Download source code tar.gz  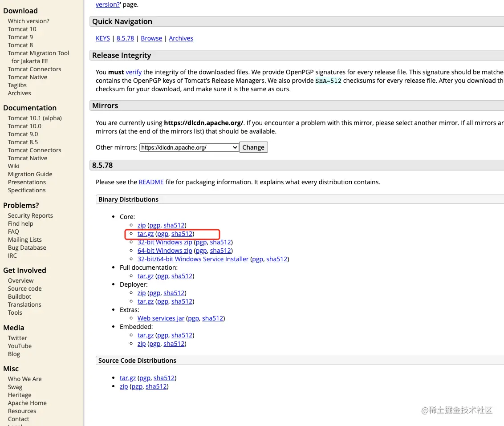[x=128, y=378]
